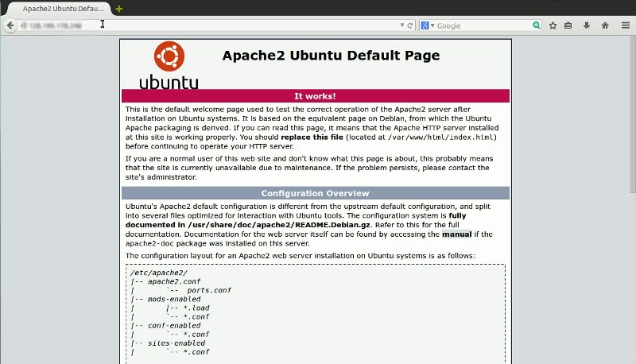Bookmark this page with the star icon
The width and height of the screenshot is (636, 364).
(x=553, y=25)
